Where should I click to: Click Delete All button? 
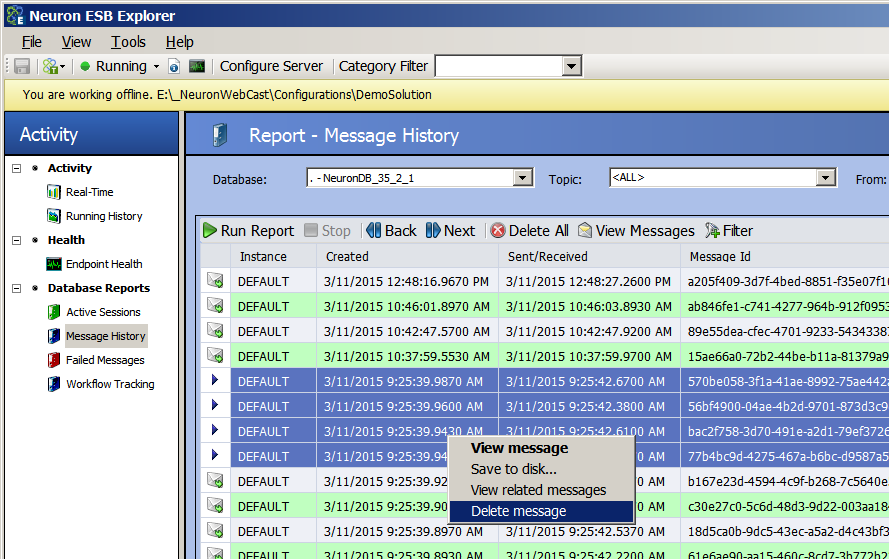pos(530,231)
